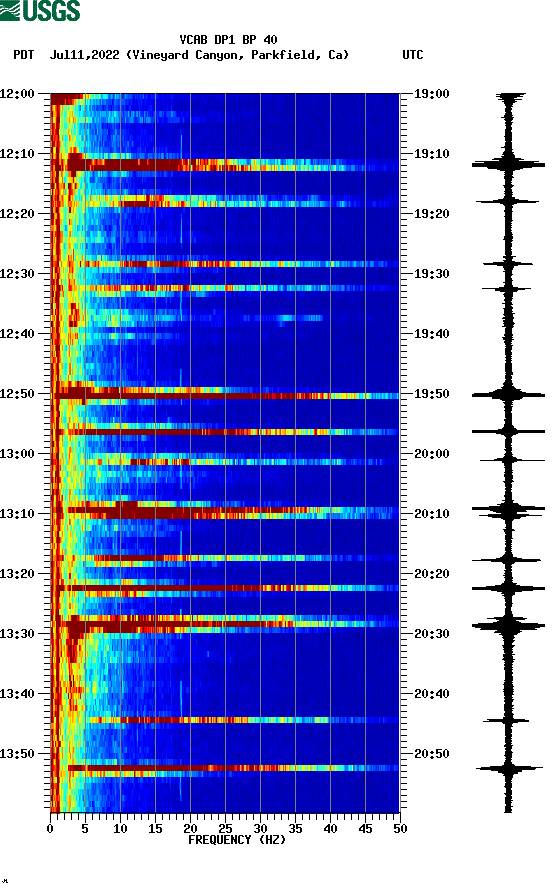This screenshot has height=892, width=552.
Task: Click the 'PDT' timezone label
Action: (23, 55)
